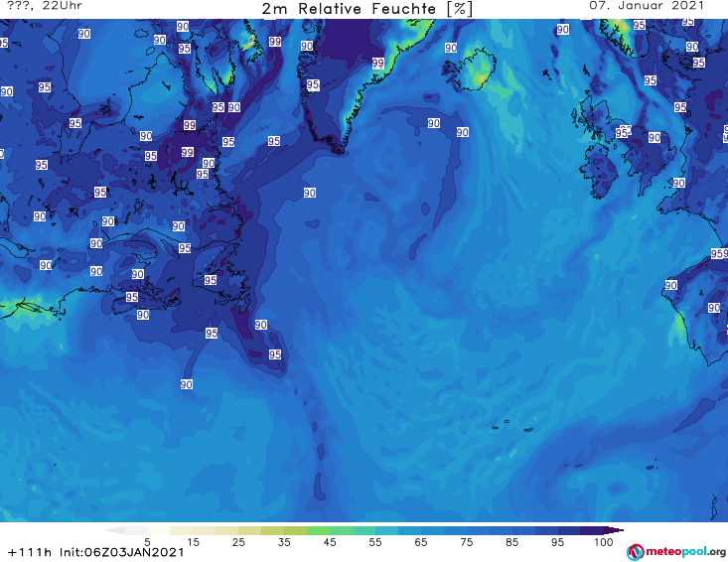Click the legend value '95'
Screen dimensions: 728x562
tap(557, 542)
